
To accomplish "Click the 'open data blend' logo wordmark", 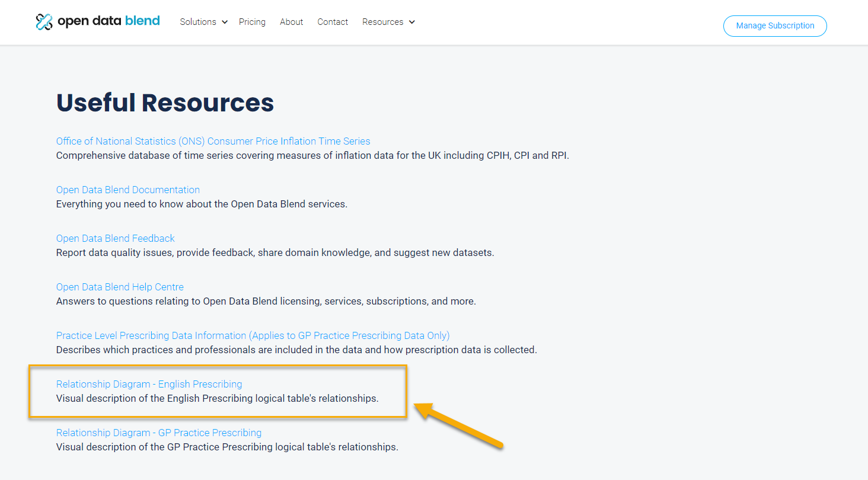I will tap(108, 21).
